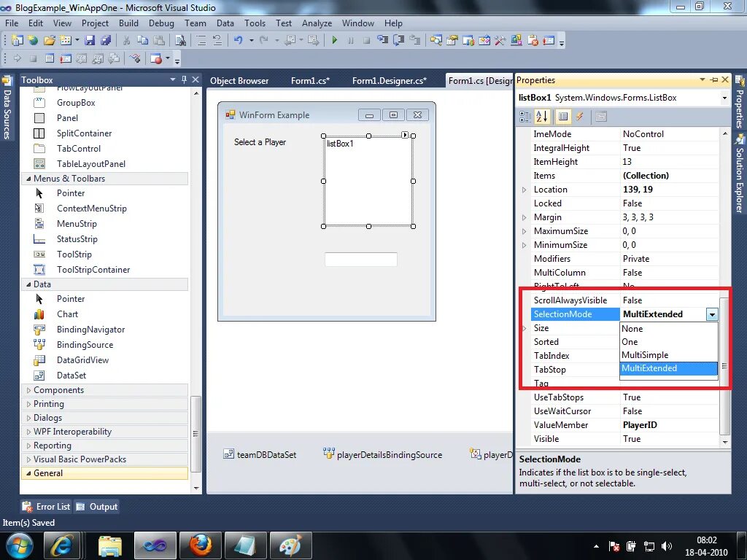
Task: Expand the MaximumSize property
Action: pos(524,231)
